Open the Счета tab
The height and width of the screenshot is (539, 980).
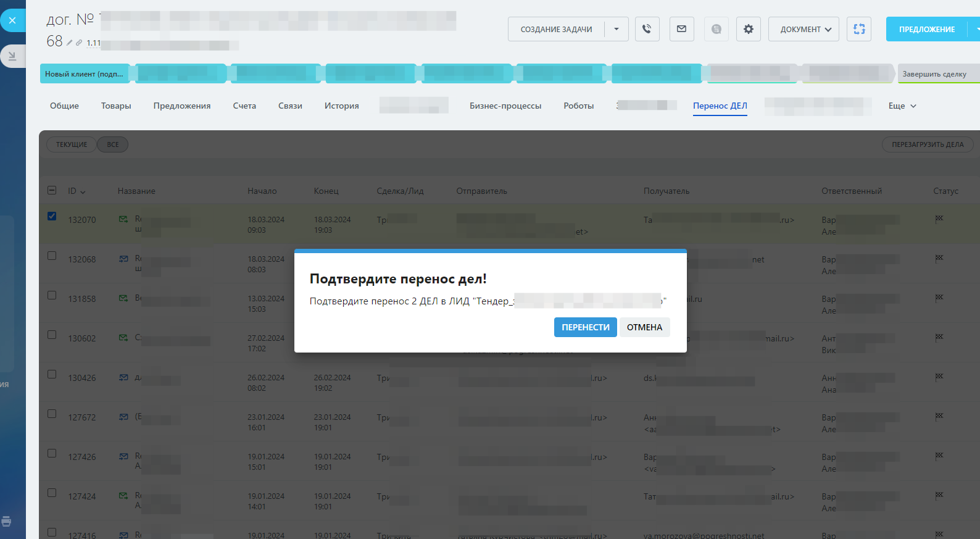pyautogui.click(x=244, y=106)
